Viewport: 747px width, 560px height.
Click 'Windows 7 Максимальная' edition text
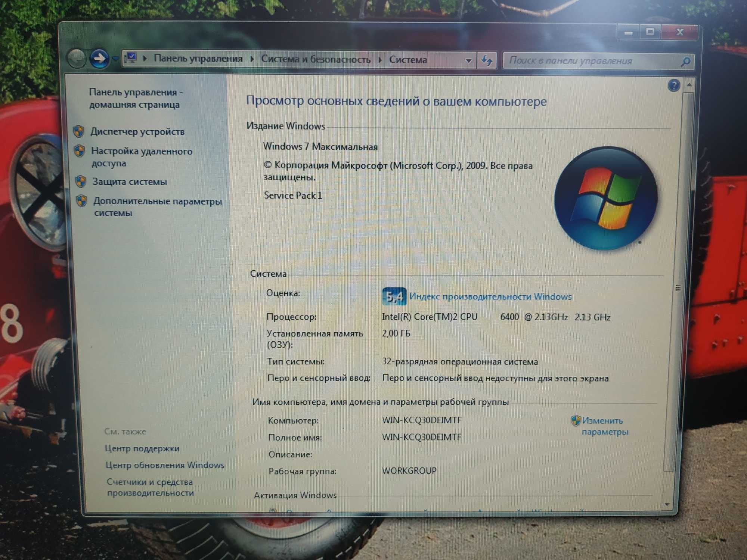pyautogui.click(x=320, y=147)
